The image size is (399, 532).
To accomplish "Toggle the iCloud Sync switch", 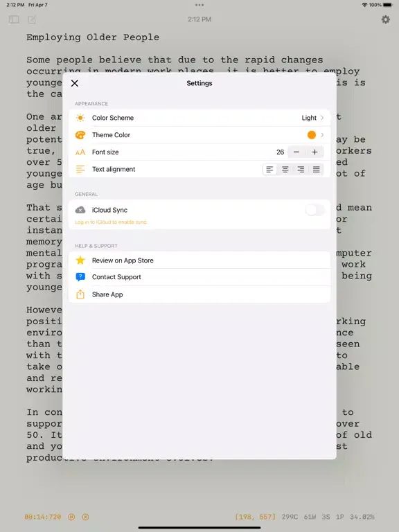I will click(314, 211).
